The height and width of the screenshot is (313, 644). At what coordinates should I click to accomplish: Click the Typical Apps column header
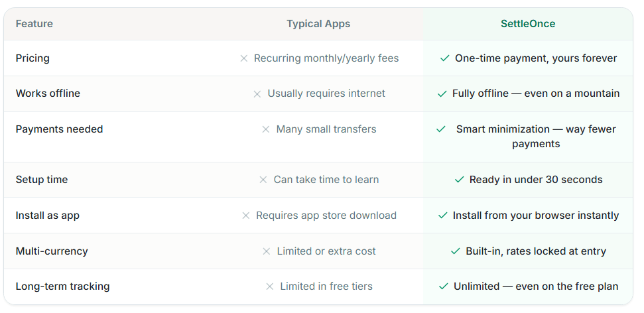318,24
